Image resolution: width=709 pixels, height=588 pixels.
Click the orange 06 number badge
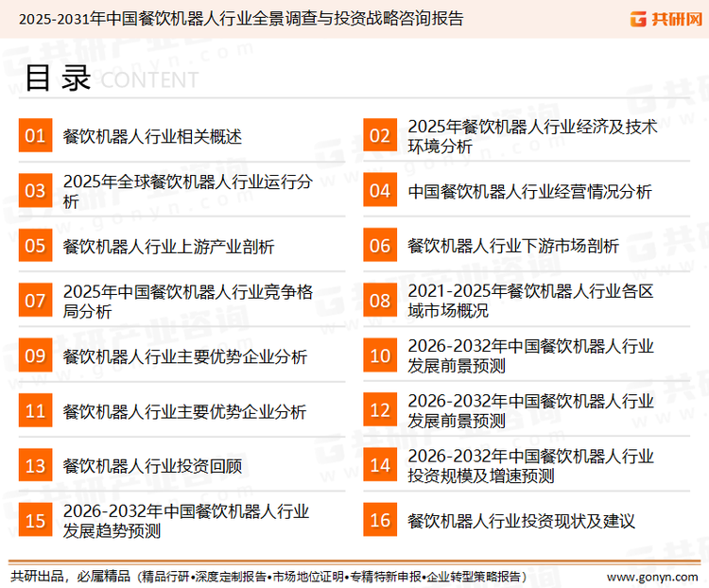pos(379,246)
